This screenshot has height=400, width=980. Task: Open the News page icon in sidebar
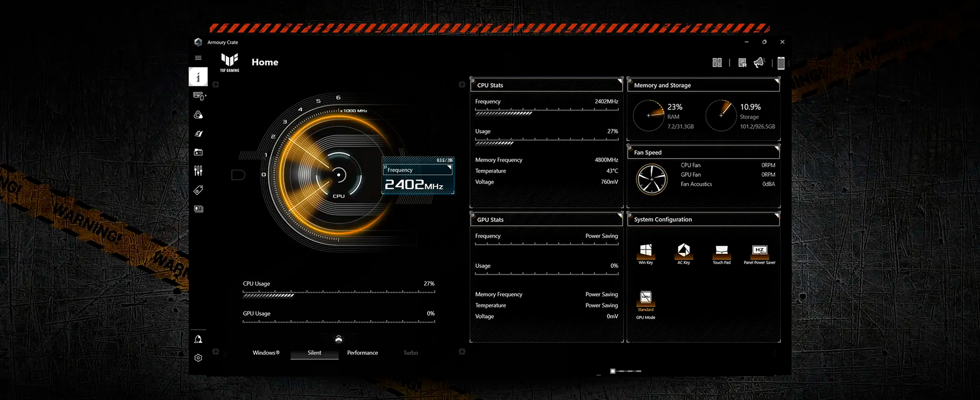pos(198,209)
